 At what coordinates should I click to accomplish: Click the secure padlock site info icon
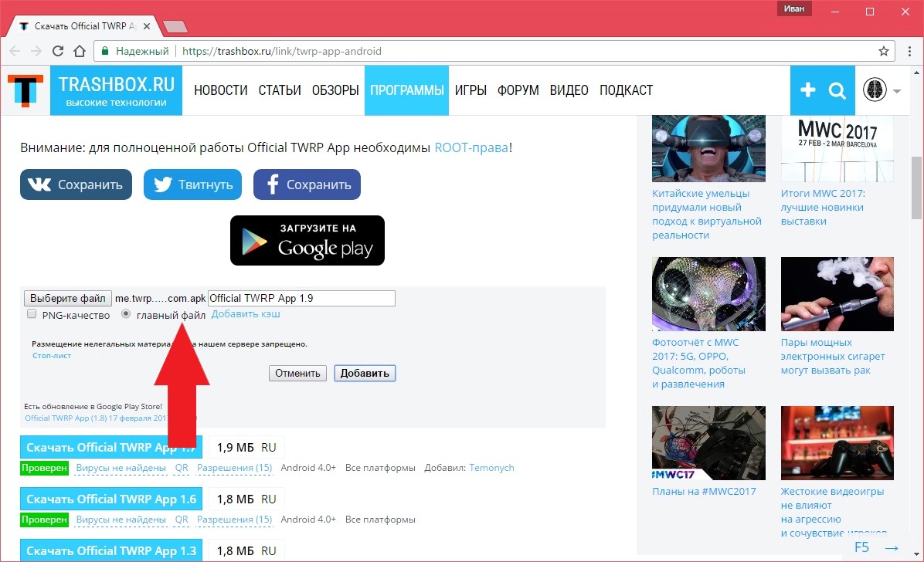[105, 51]
